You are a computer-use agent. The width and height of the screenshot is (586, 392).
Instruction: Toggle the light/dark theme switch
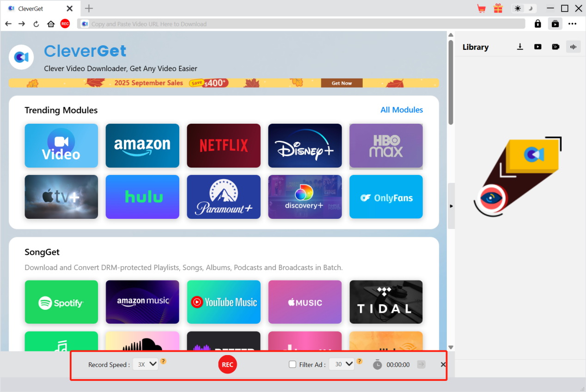(x=524, y=8)
